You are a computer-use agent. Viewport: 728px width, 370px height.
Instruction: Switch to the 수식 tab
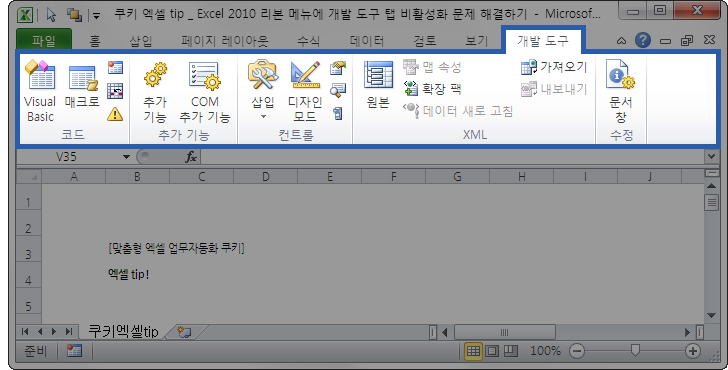point(309,41)
